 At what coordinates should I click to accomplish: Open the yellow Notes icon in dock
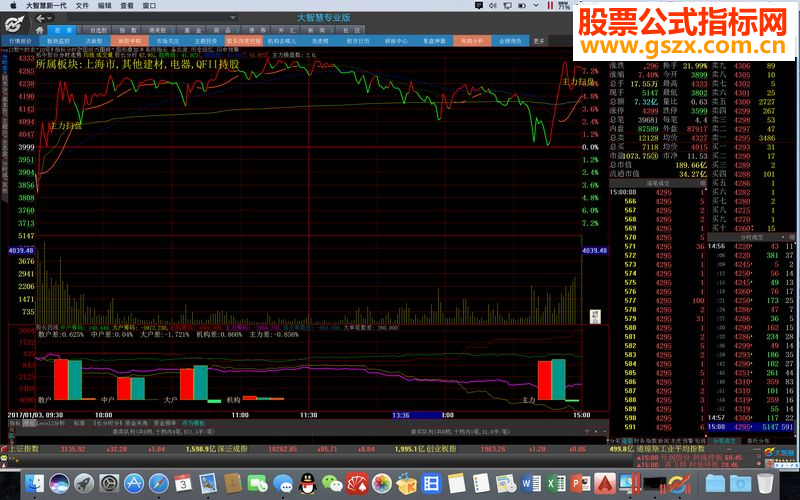point(456,483)
